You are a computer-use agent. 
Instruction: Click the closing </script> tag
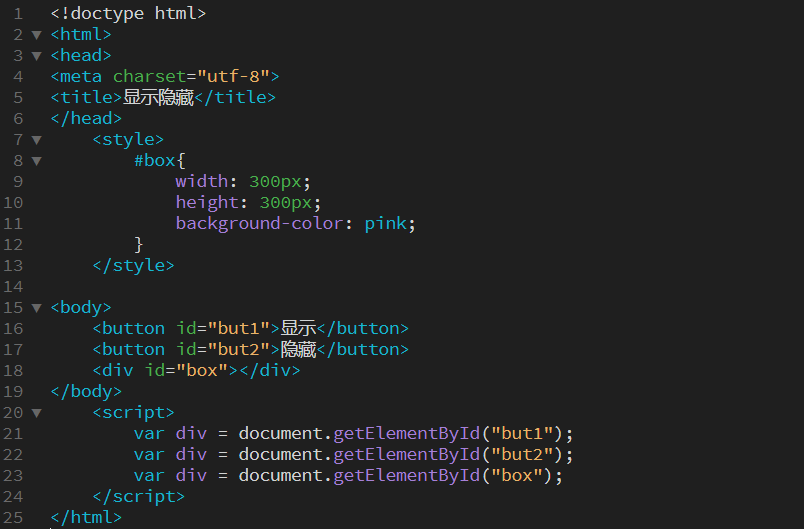click(x=138, y=497)
